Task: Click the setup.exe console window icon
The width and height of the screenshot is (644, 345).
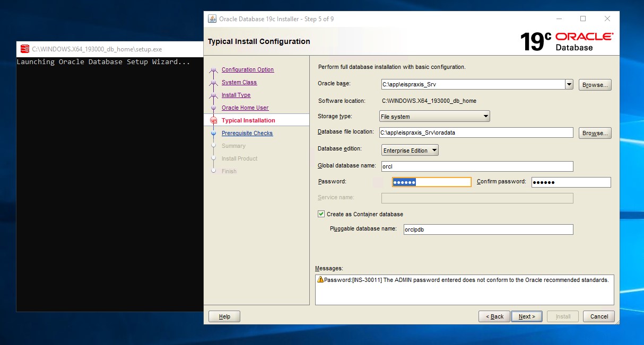Action: [24, 49]
